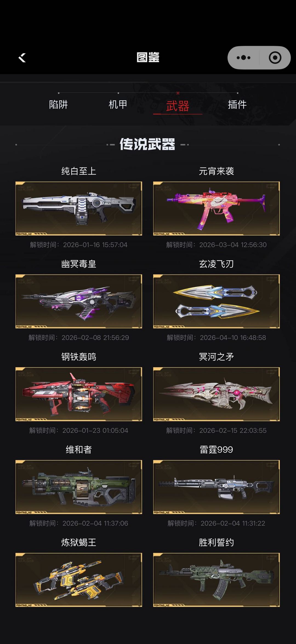
Task: View the 幽冥毒皇 purple rifle card
Action: click(x=79, y=301)
